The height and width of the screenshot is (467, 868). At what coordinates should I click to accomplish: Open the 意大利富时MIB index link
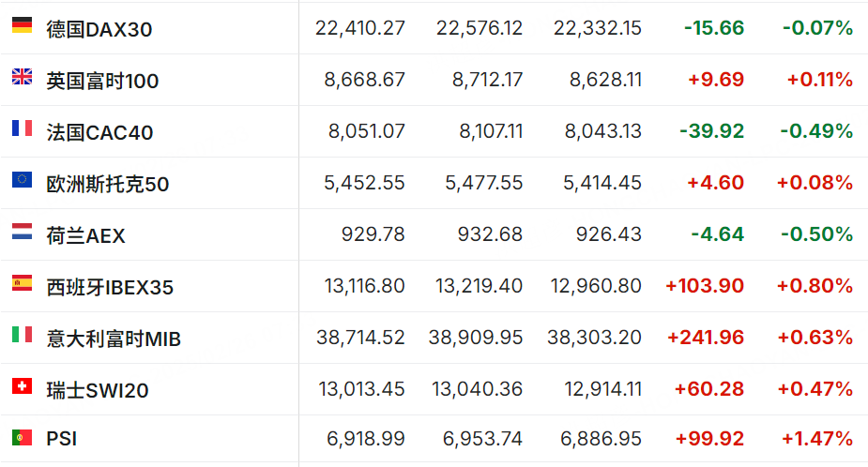(x=114, y=339)
